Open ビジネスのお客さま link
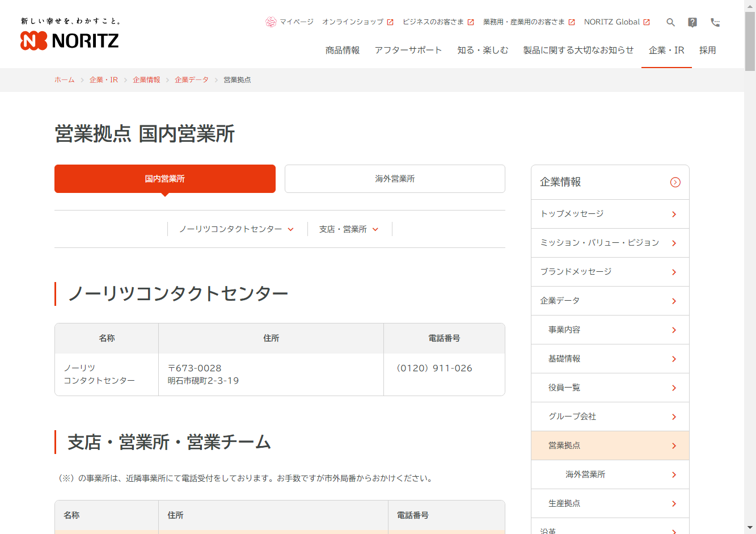This screenshot has height=534, width=756. 433,22
